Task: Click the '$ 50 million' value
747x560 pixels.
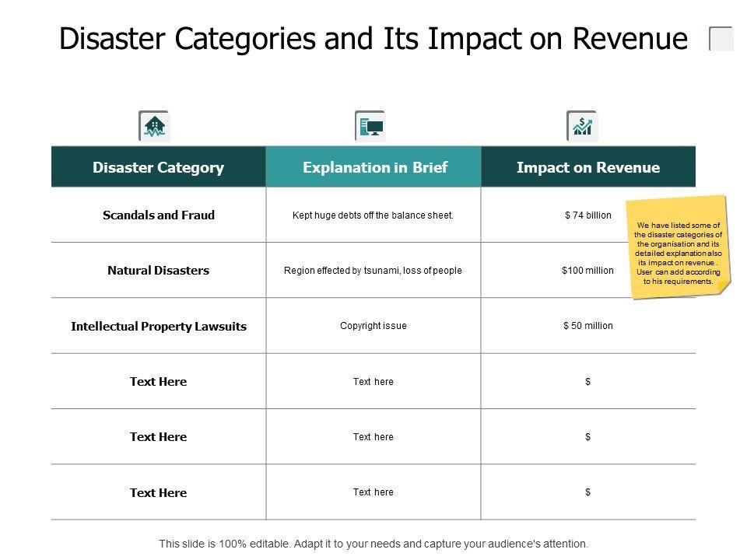Action: coord(588,326)
